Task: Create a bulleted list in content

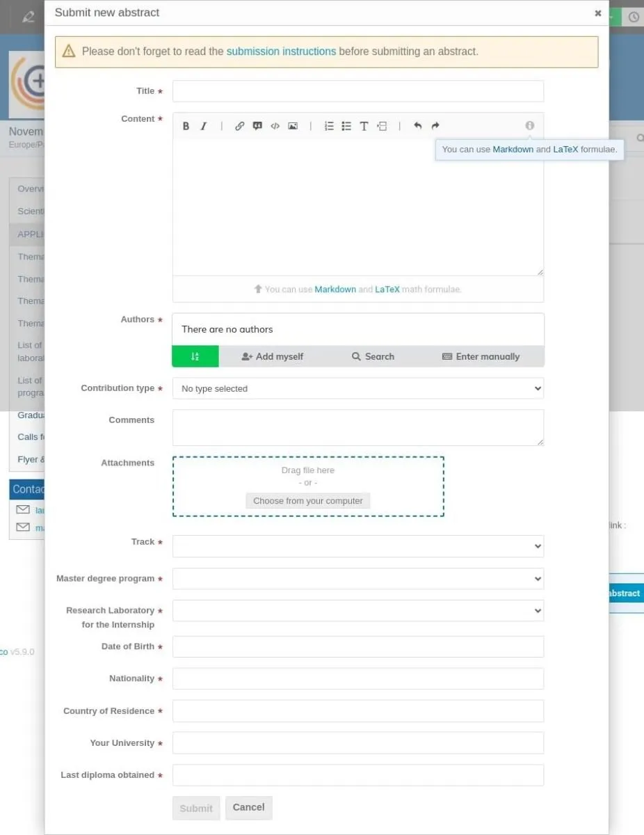Action: click(x=346, y=126)
